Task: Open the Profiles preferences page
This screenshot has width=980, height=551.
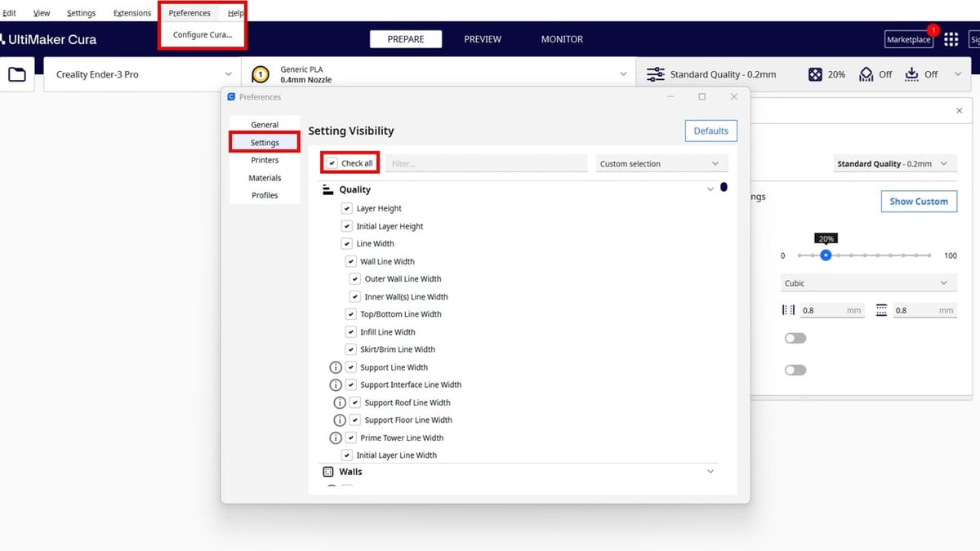Action: (x=265, y=195)
